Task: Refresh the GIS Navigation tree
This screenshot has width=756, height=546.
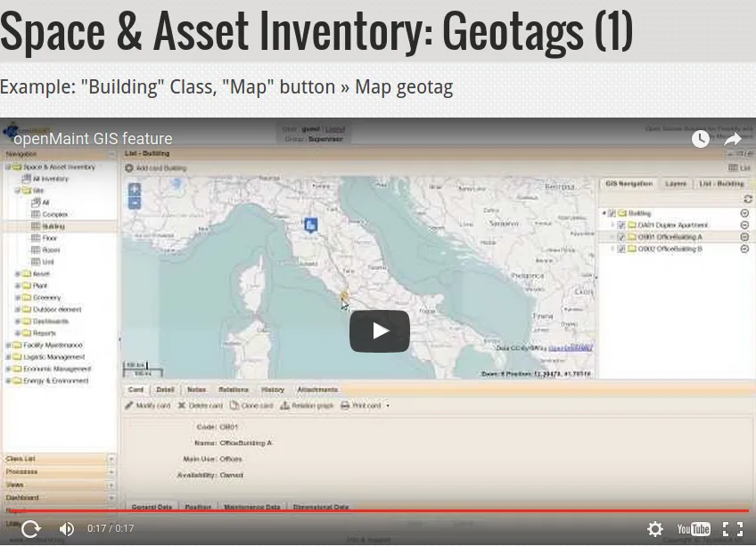Action: [747, 199]
